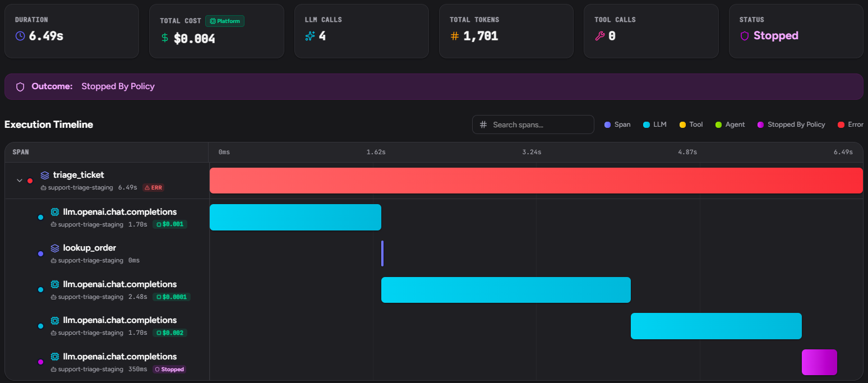Viewport: 868px width, 383px height.
Task: Select the lookup_order span row
Action: (107, 253)
